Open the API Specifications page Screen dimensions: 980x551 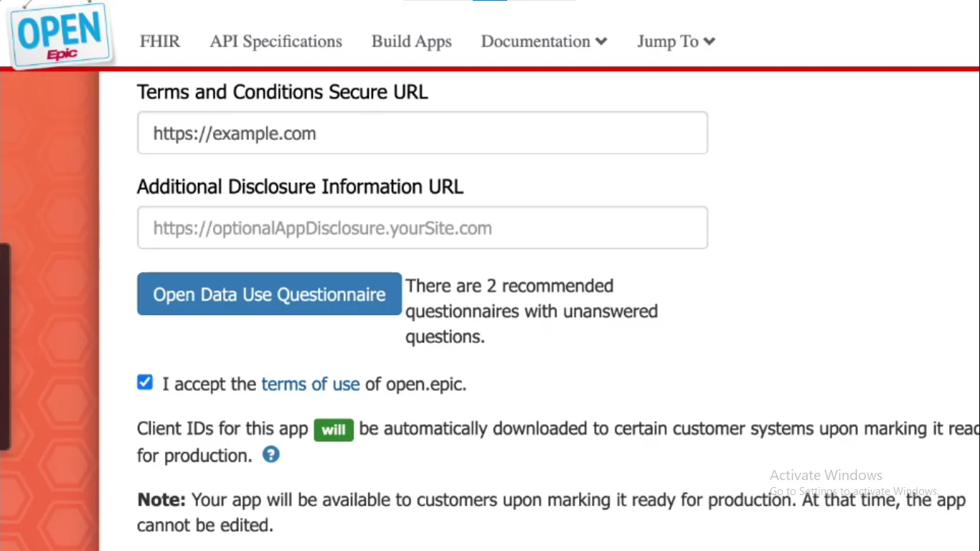[x=275, y=42]
